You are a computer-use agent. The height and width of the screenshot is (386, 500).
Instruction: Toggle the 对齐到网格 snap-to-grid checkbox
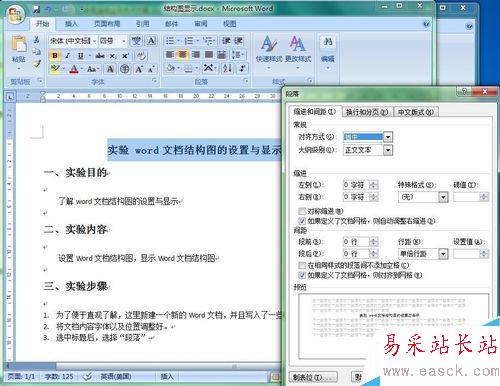(x=302, y=275)
